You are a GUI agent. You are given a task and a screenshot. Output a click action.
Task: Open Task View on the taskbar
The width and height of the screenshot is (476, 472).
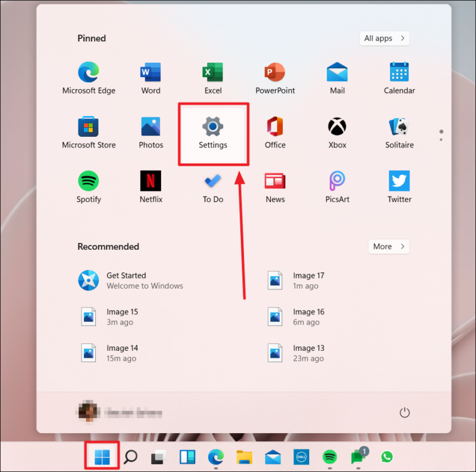click(159, 457)
